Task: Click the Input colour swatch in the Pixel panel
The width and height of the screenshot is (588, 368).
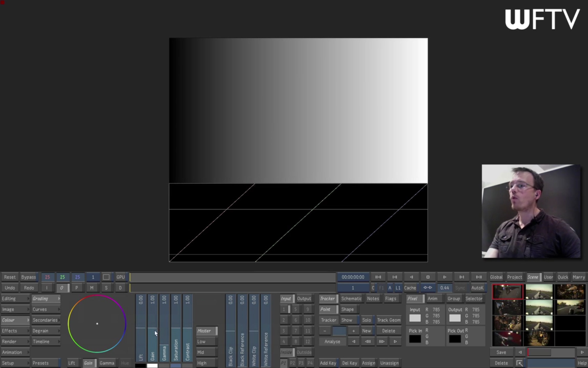Action: [x=415, y=318]
